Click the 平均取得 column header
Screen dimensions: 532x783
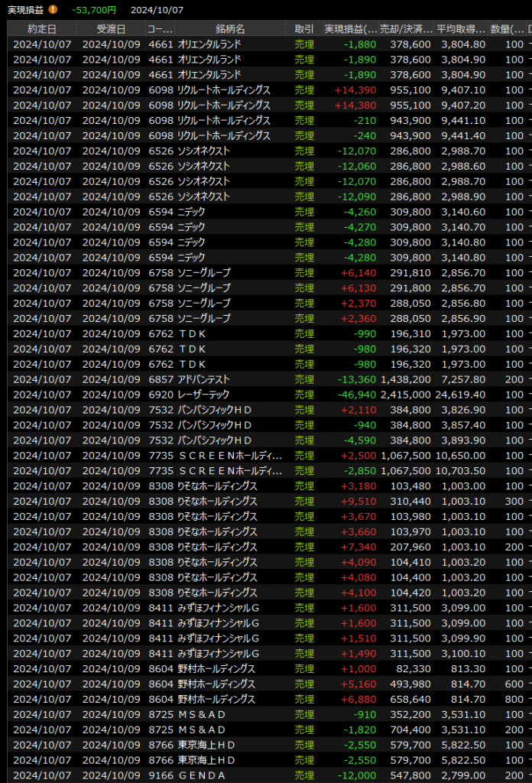(461, 28)
